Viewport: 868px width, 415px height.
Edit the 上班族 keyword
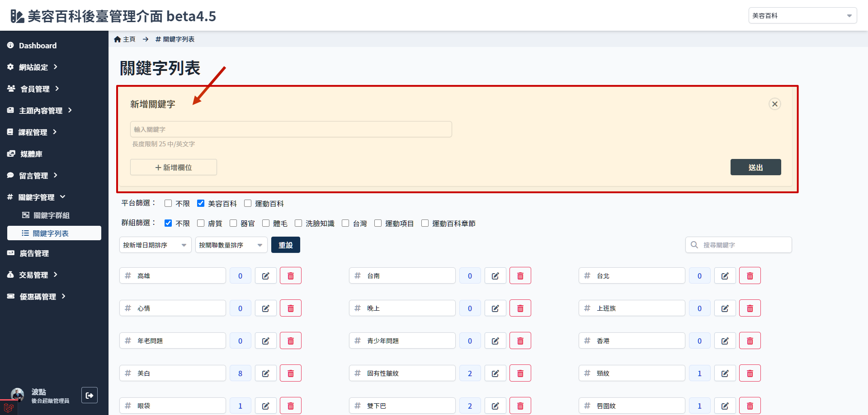click(x=725, y=308)
